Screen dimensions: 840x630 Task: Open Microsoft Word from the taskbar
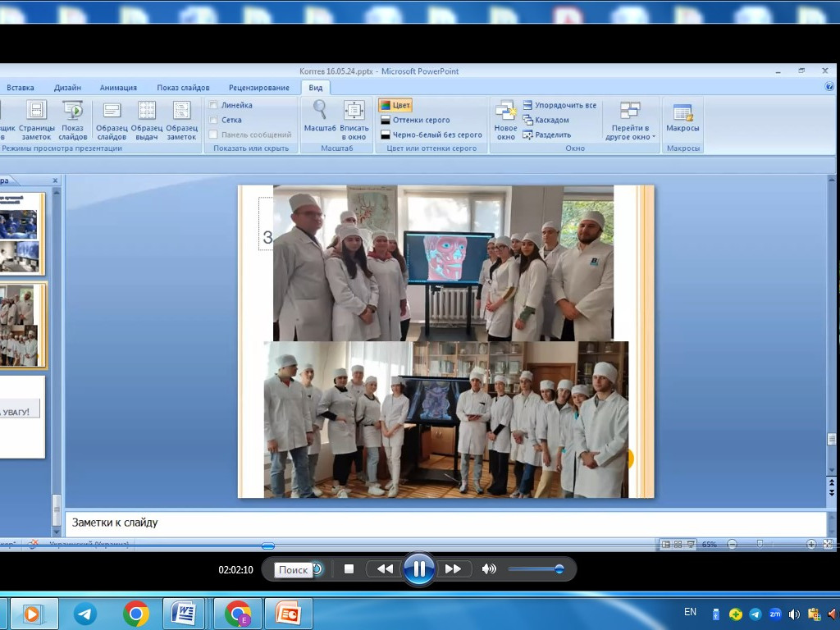point(184,614)
